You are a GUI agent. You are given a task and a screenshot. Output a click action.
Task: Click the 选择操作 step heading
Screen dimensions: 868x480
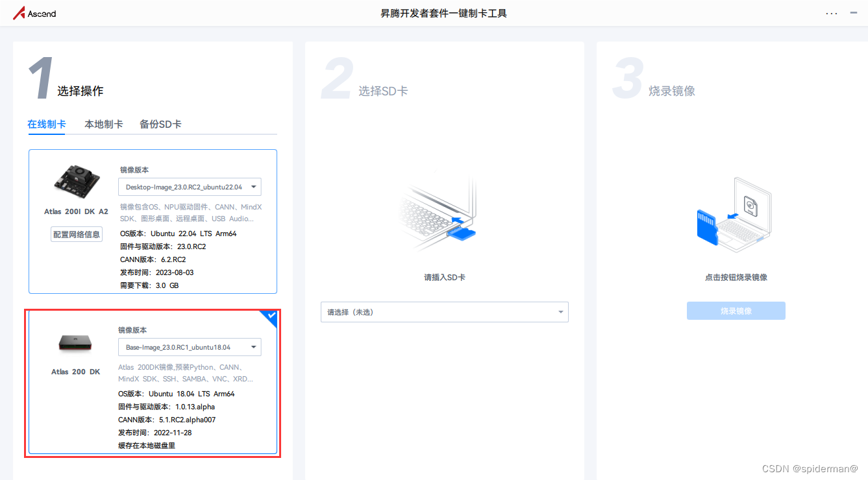coord(80,91)
